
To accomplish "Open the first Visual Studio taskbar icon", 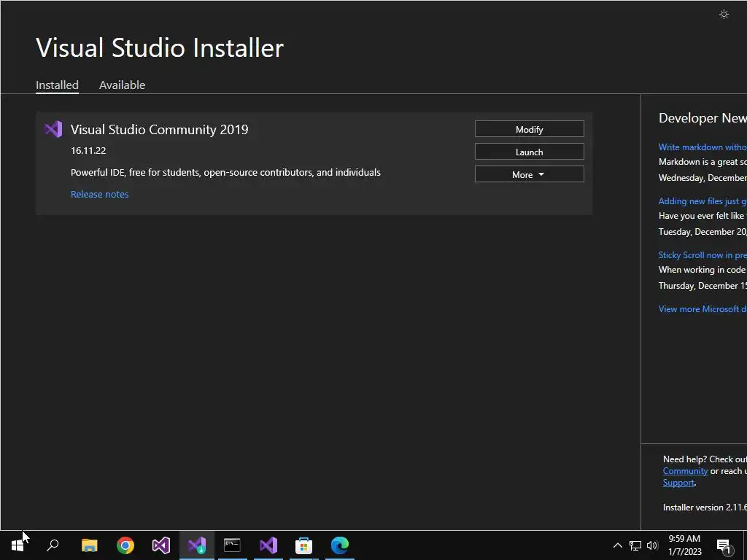I will point(161,545).
